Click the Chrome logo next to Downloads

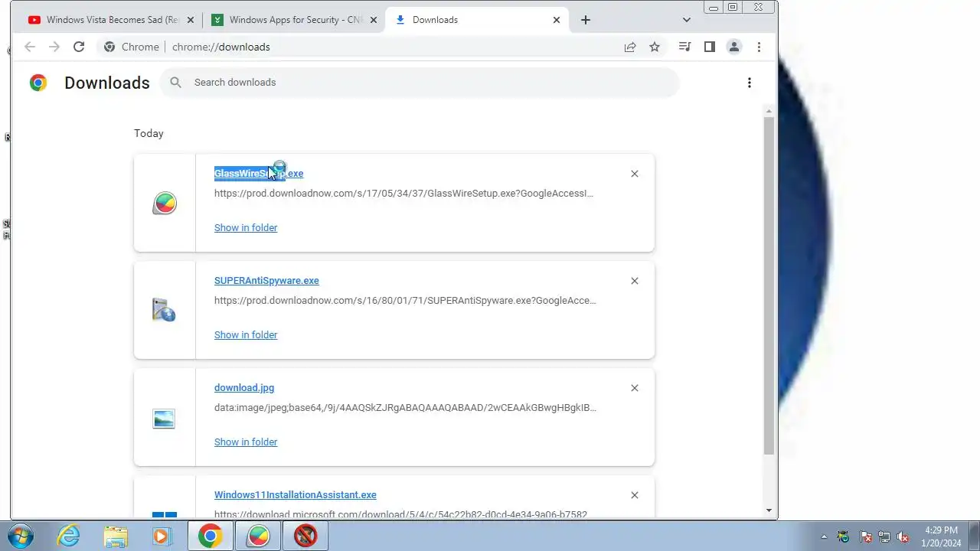(x=38, y=83)
